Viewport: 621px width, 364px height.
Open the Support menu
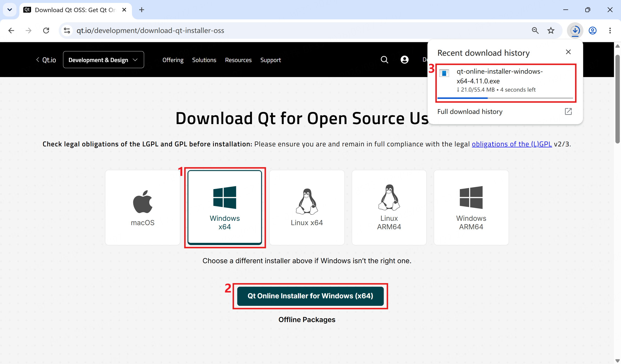coord(270,60)
